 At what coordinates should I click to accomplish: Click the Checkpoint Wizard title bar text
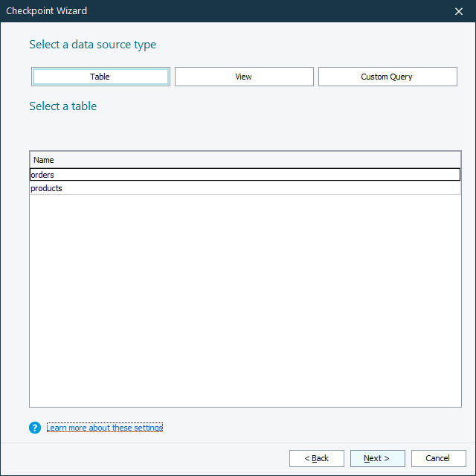46,11
